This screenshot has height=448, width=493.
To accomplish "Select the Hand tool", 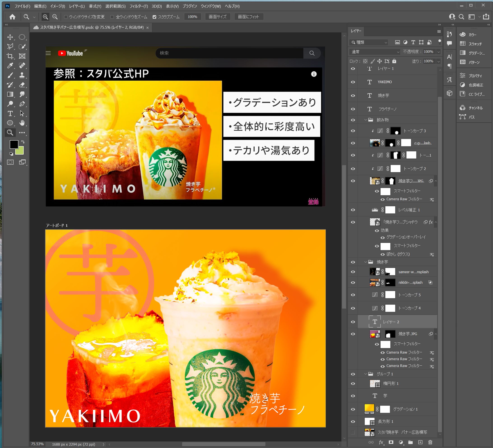I will (22, 123).
